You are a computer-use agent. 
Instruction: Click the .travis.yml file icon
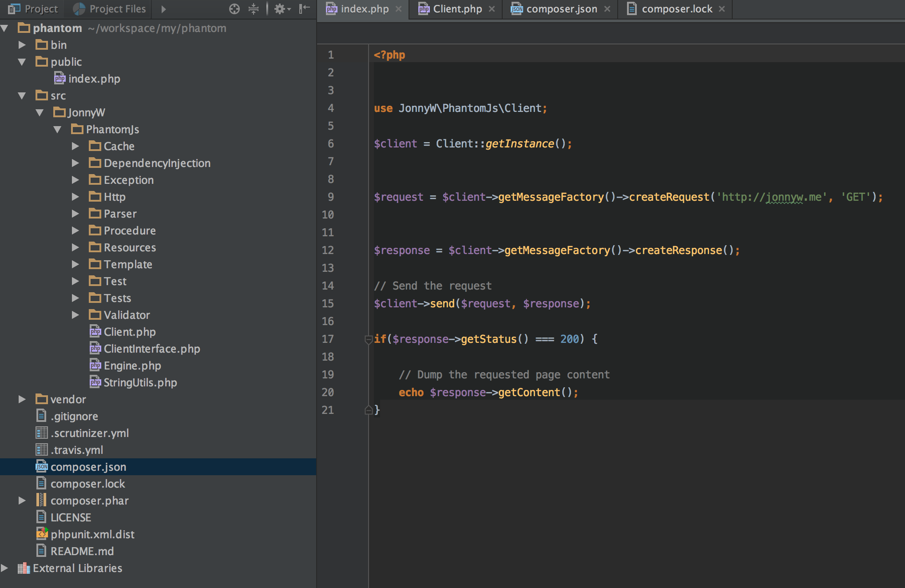coord(41,449)
